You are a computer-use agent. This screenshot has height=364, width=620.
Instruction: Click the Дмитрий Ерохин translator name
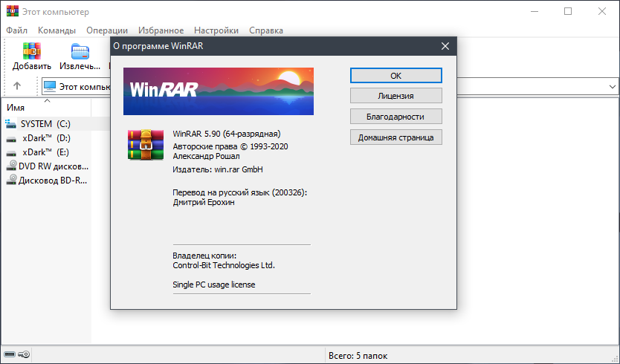(x=204, y=202)
